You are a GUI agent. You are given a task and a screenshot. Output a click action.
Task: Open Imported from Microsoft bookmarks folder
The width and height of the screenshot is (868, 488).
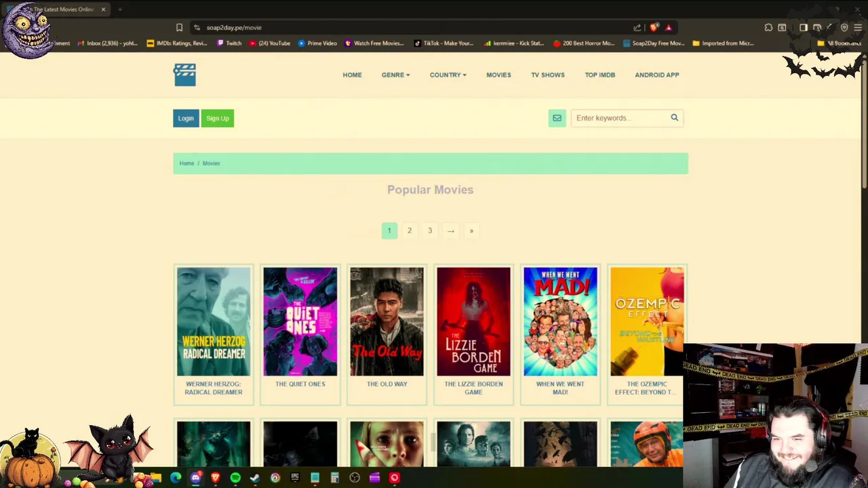[x=723, y=43]
